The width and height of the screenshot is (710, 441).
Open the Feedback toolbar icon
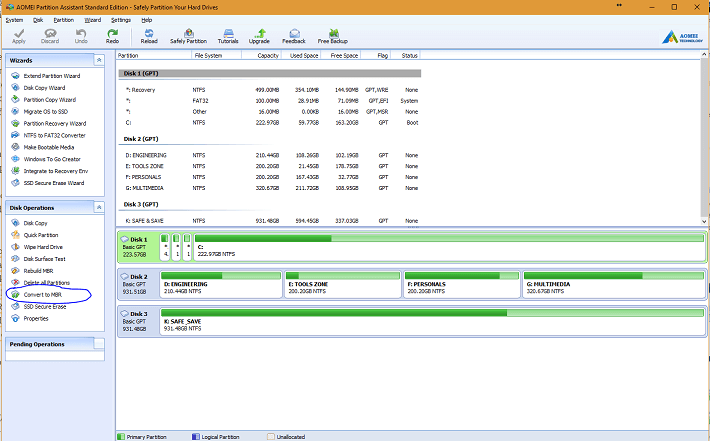pyautogui.click(x=294, y=36)
